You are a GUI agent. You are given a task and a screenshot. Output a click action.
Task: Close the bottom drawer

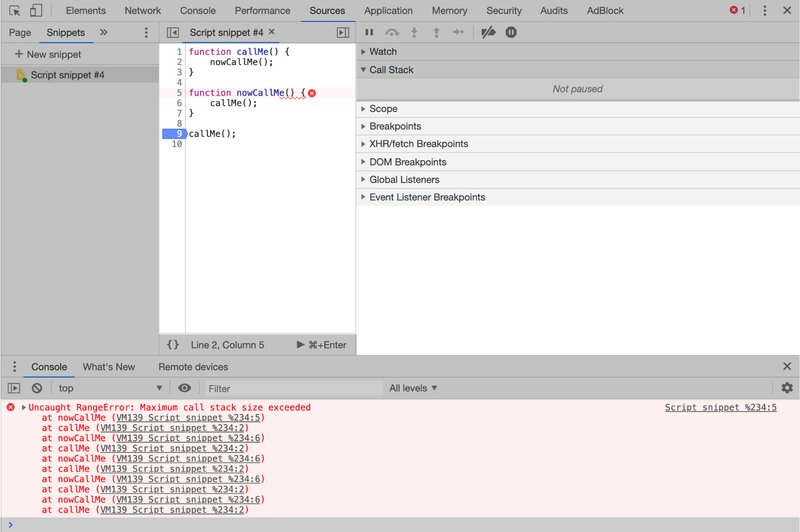point(787,366)
